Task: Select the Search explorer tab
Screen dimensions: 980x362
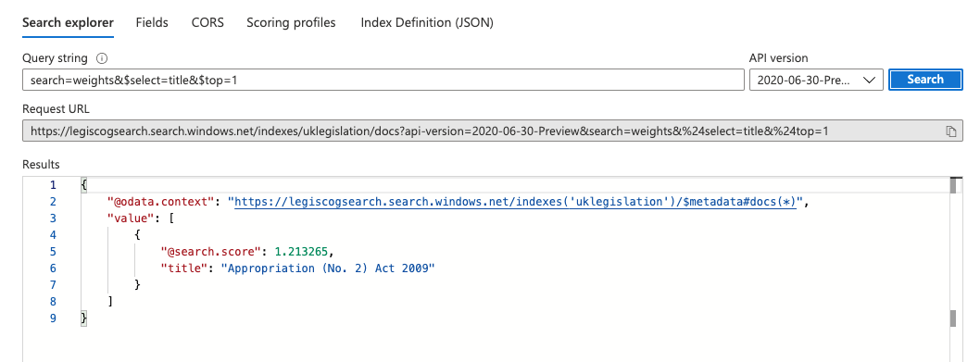Action: pos(69,22)
